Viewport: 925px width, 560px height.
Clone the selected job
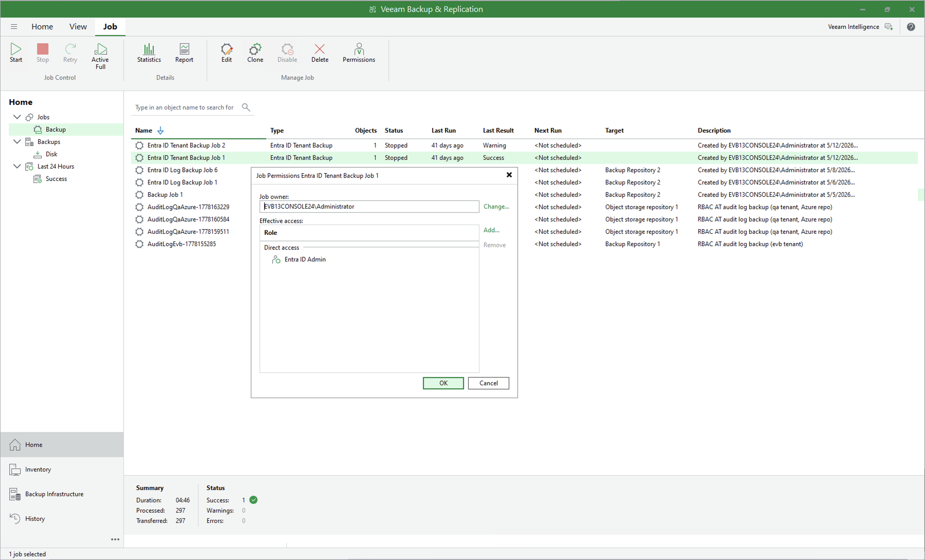pos(255,53)
